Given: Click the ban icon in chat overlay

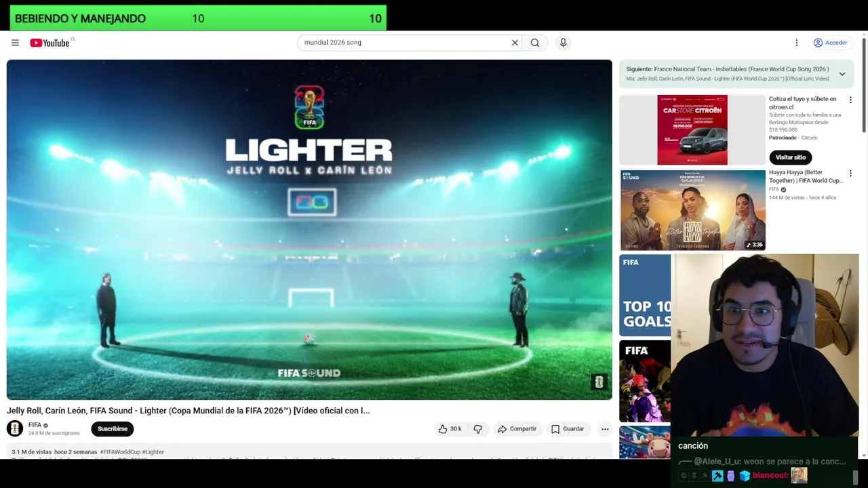Looking at the screenshot, I should pyautogui.click(x=684, y=476).
